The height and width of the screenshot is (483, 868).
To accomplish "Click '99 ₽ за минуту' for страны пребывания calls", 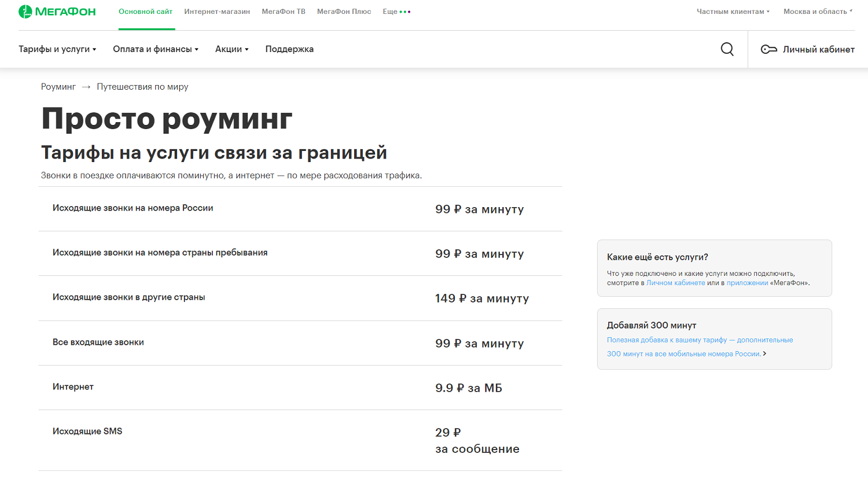I will [x=480, y=254].
